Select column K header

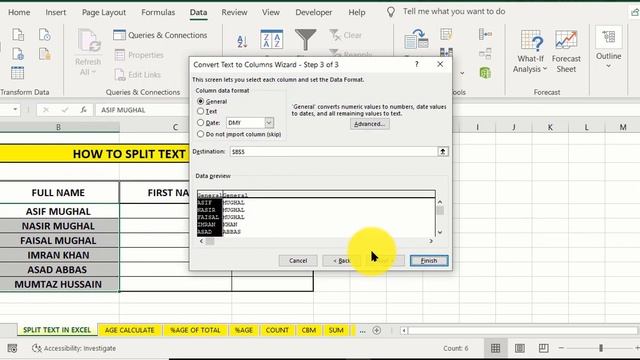pos(550,127)
